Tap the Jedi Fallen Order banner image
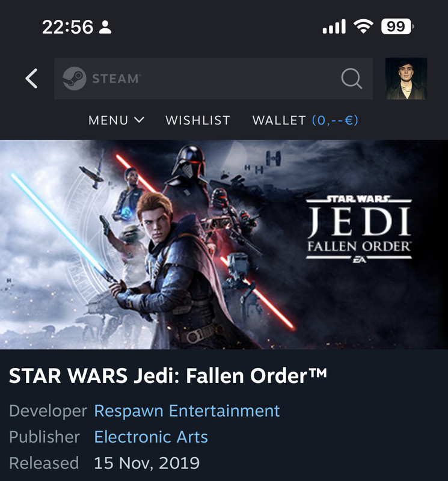448x481 pixels. coord(224,245)
